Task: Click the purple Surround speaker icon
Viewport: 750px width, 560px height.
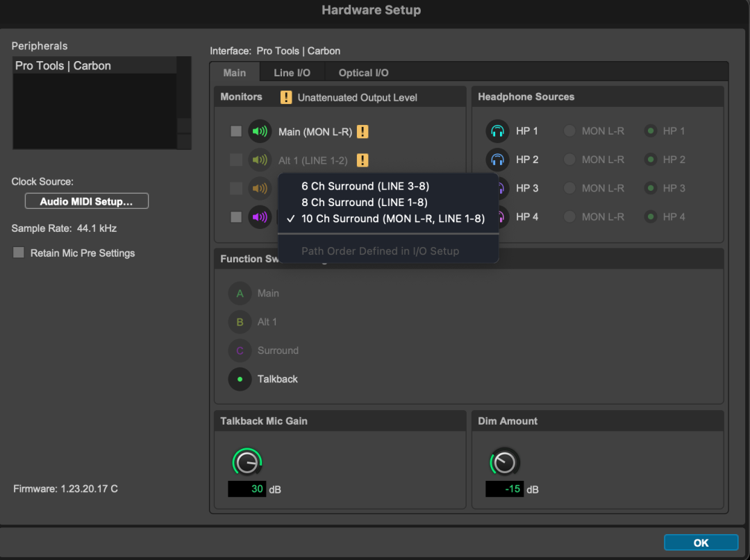Action: tap(260, 217)
